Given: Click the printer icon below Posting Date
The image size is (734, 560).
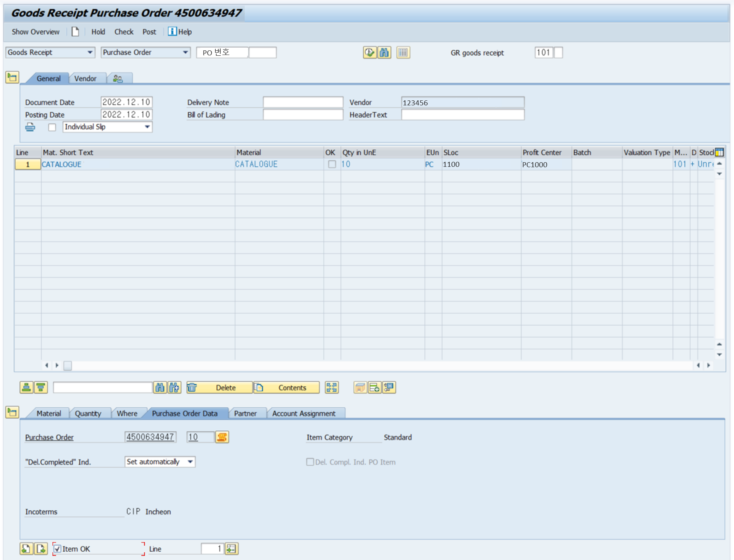Looking at the screenshot, I should [30, 127].
